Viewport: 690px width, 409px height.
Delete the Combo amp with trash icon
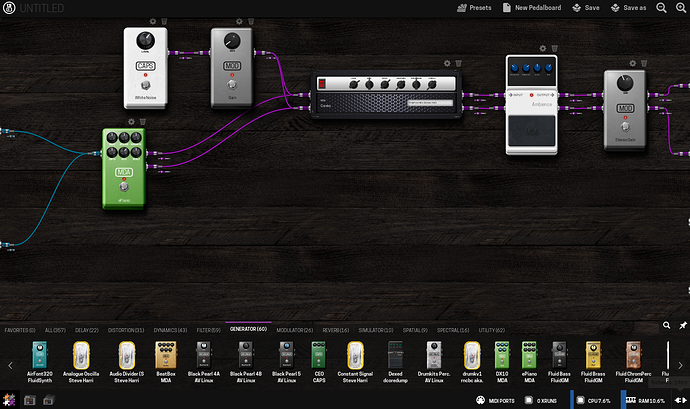click(459, 63)
